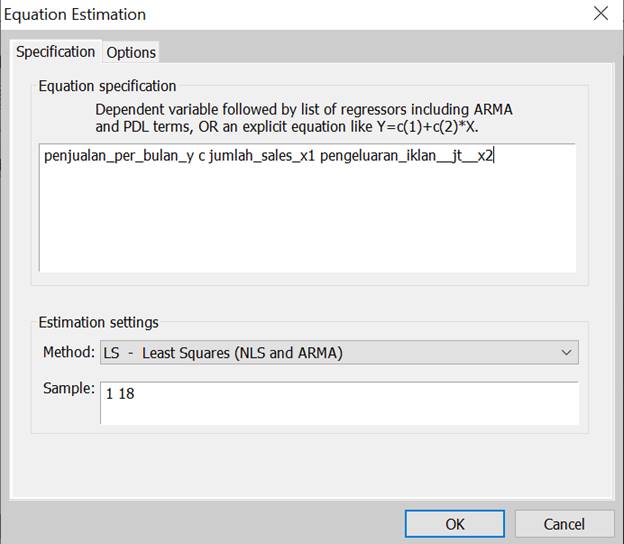The height and width of the screenshot is (544, 624).
Task: Click the constant c term in equation
Action: [202, 156]
